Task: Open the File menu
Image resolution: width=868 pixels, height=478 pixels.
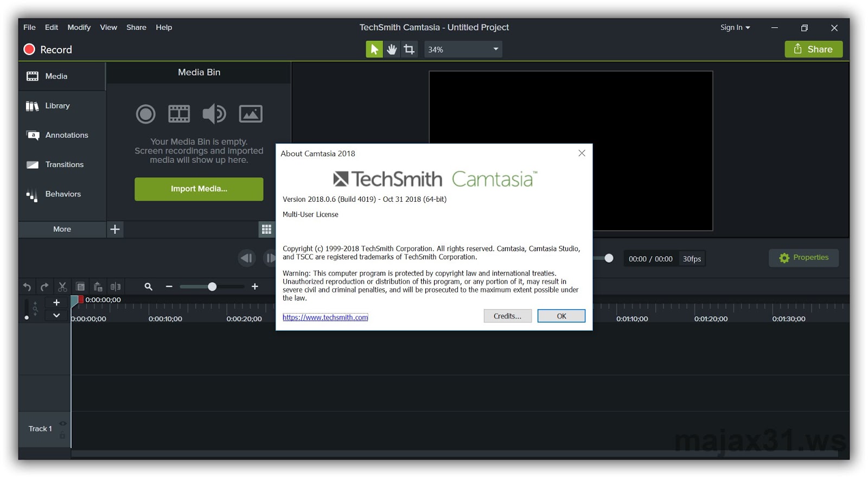Action: [29, 27]
